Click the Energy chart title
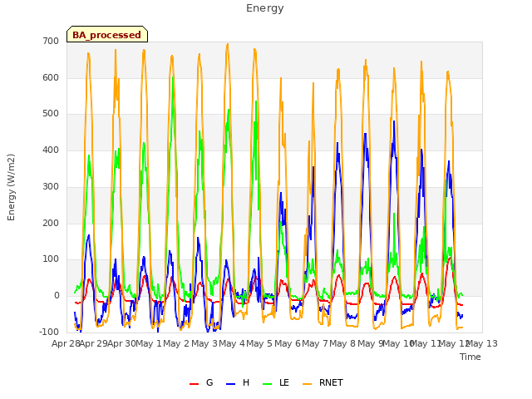532x399 pixels. (264, 7)
